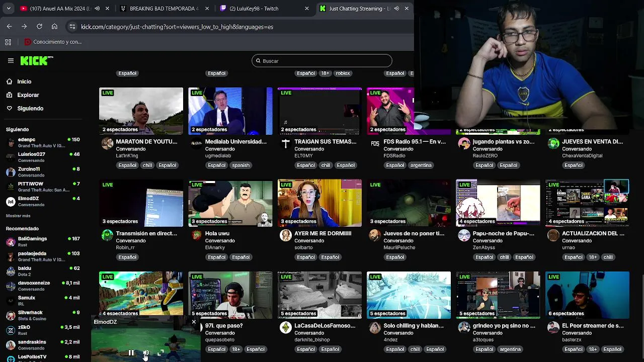This screenshot has height=362, width=644.
Task: Click ELT0MY channel avatar
Action: 285,144
